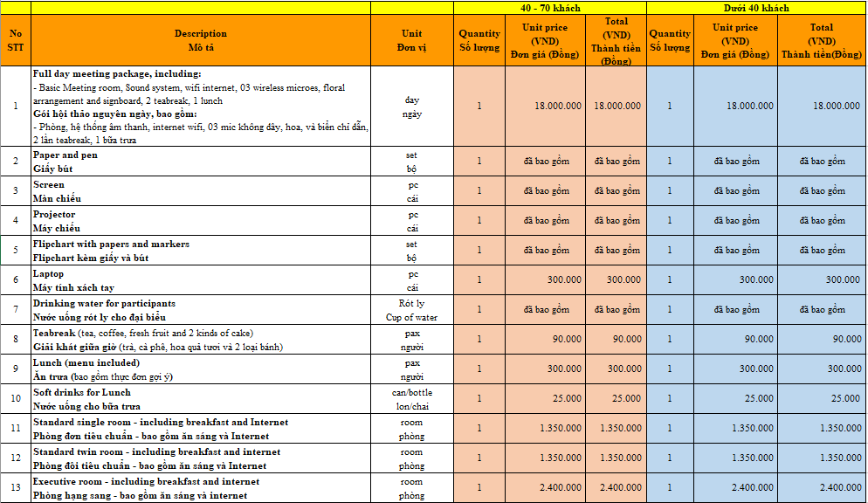Click the 'Laptop Máy tính xách tay' cell
Viewport: 868px width, 503px height.
pyautogui.click(x=201, y=280)
